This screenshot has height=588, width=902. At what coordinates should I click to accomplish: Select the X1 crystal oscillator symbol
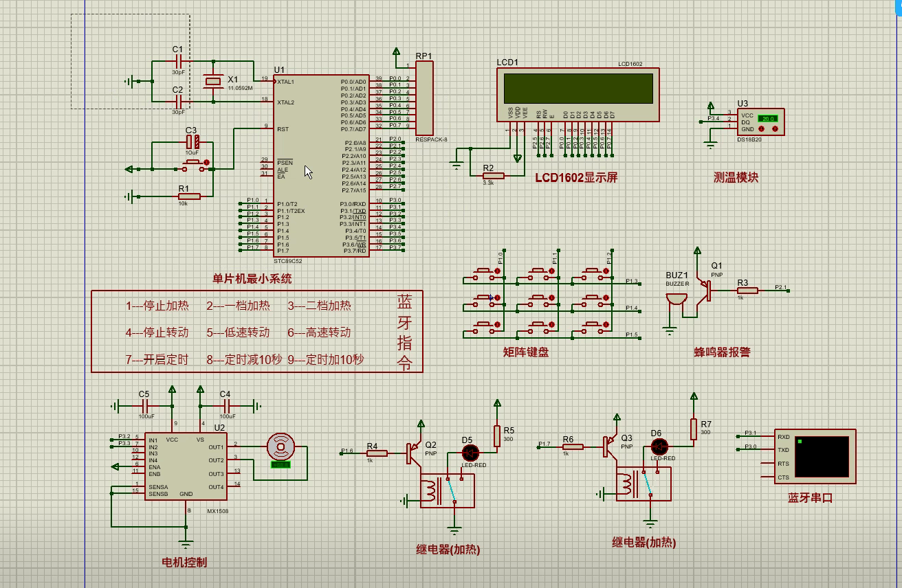(x=213, y=82)
